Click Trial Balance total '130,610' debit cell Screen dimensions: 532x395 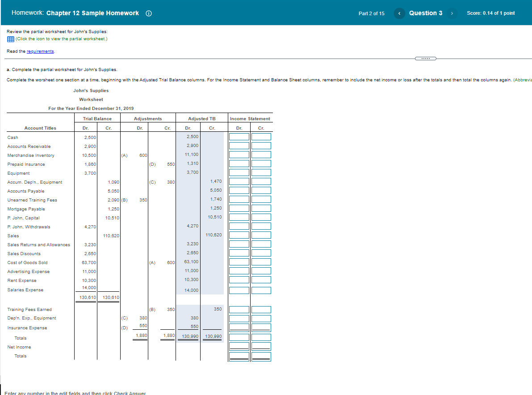88,298
